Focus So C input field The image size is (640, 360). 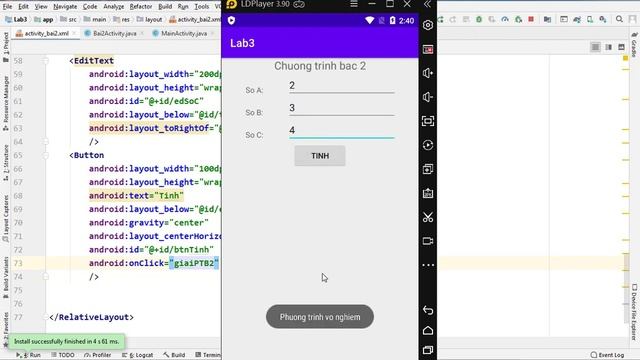(x=342, y=131)
